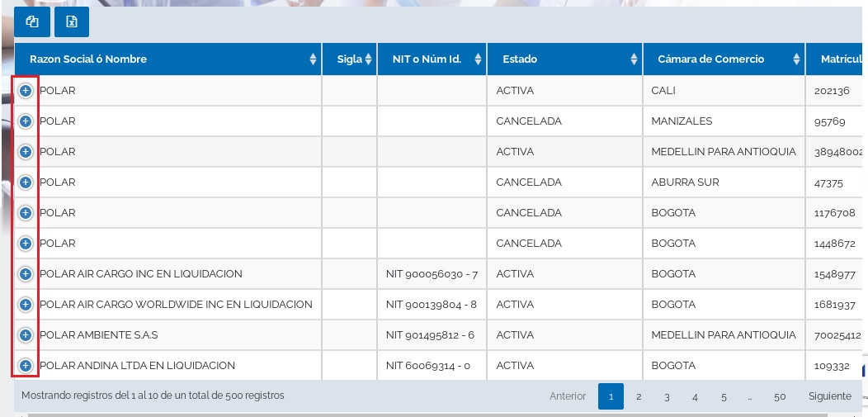Image resolution: width=868 pixels, height=417 pixels.
Task: Sort by Razon Social ó Nombre column
Action: (x=167, y=59)
